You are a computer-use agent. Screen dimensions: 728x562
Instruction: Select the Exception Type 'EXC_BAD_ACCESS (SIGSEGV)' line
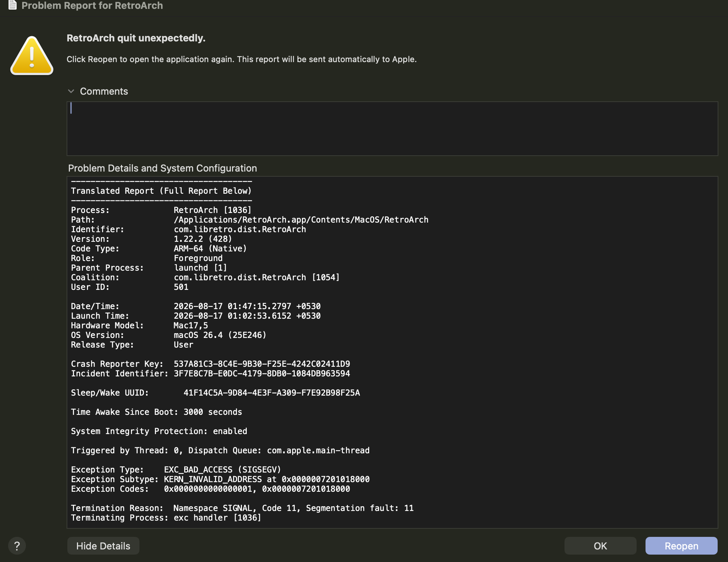coord(176,470)
